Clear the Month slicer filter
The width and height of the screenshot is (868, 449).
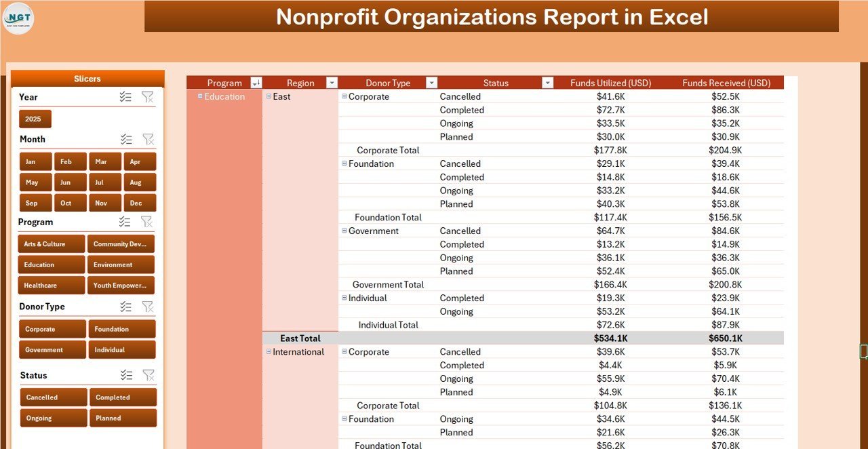pyautogui.click(x=148, y=139)
